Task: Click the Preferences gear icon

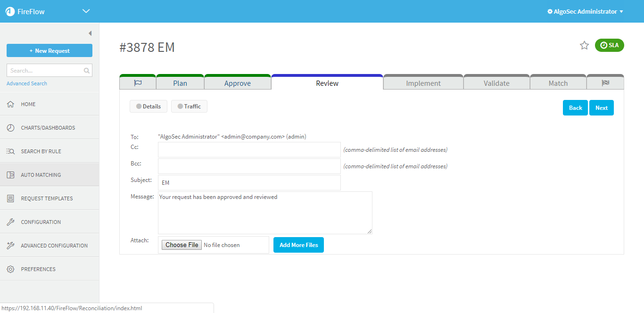Action: coord(10,269)
